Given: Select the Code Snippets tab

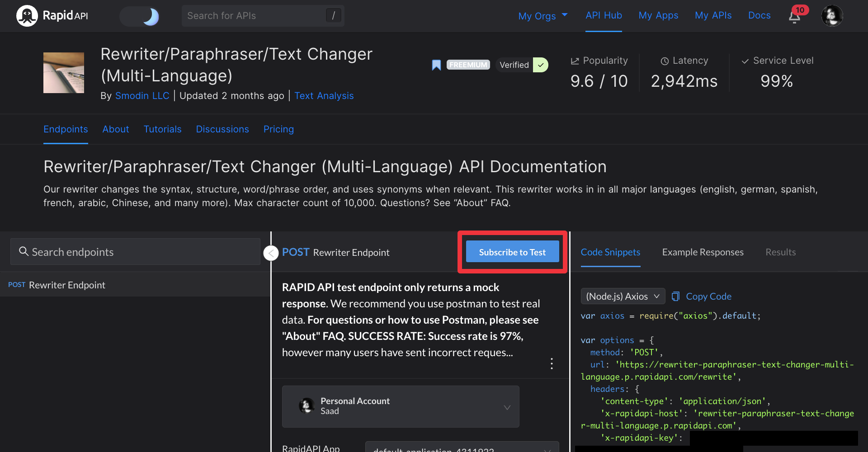Looking at the screenshot, I should pyautogui.click(x=610, y=252).
